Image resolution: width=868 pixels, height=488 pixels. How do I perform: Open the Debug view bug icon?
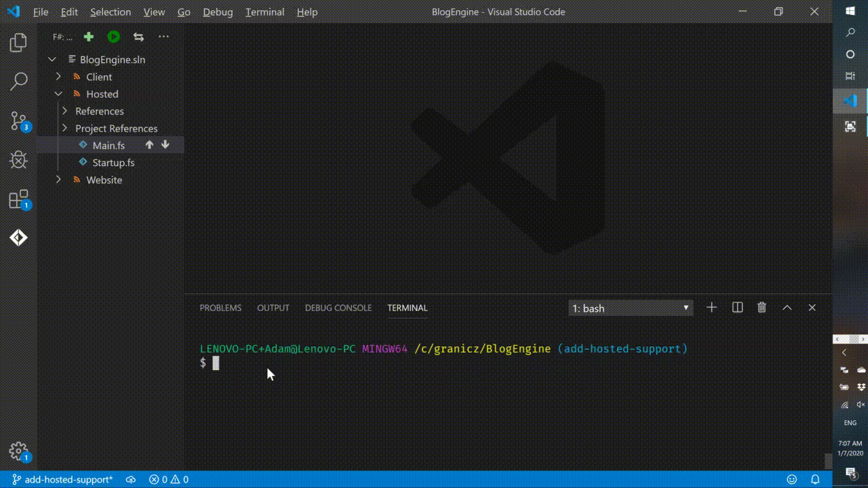(x=18, y=159)
